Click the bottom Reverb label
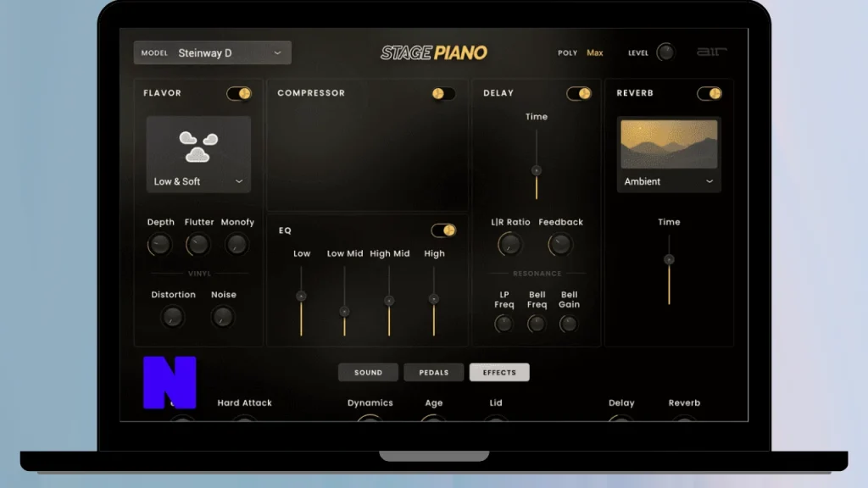 click(x=684, y=402)
